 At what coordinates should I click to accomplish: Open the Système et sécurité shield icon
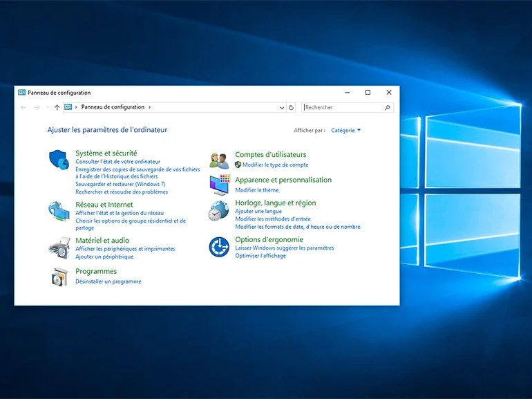coord(59,160)
